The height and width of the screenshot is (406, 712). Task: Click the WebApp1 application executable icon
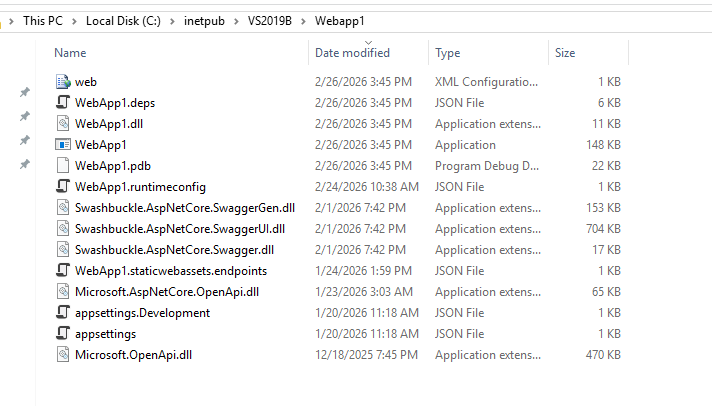click(x=63, y=145)
